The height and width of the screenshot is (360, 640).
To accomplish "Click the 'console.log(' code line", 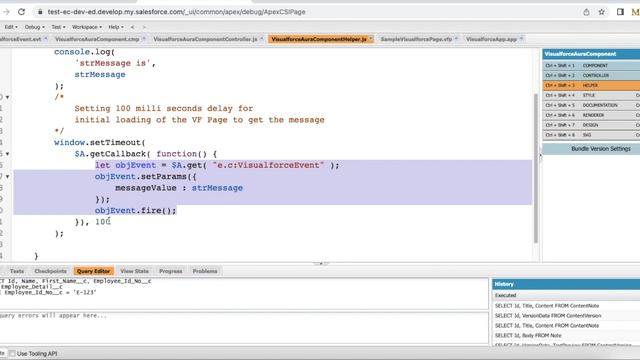I will [x=84, y=52].
